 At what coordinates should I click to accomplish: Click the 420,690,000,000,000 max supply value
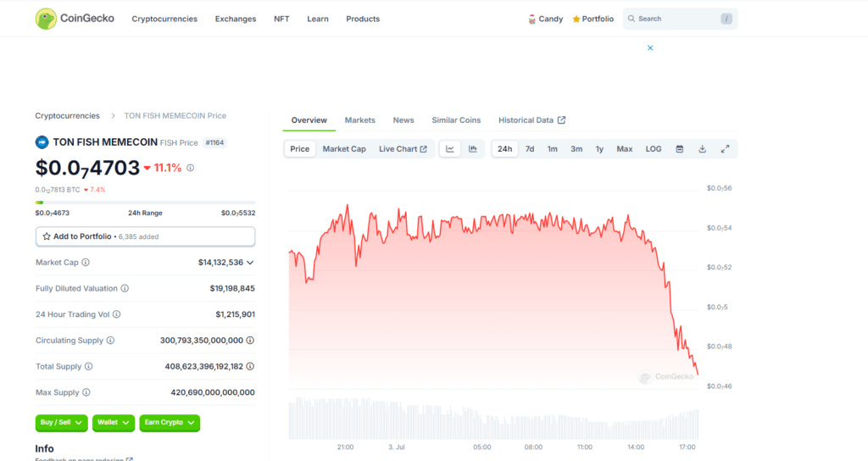(213, 392)
